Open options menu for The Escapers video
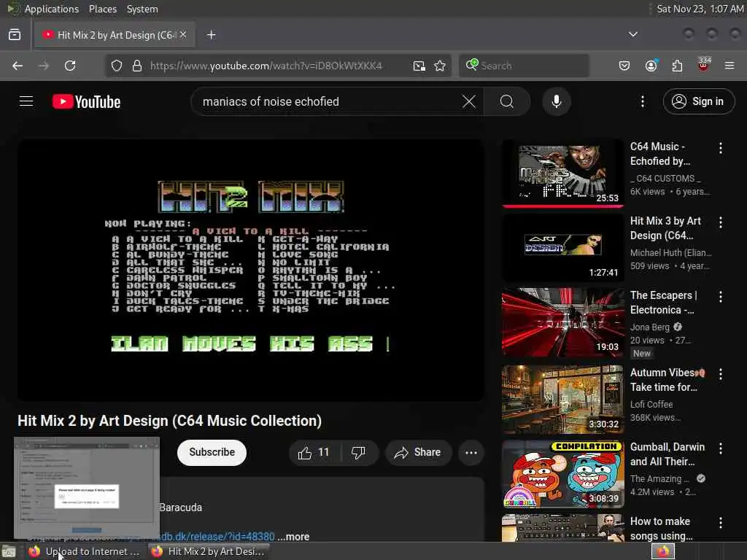 point(720,297)
